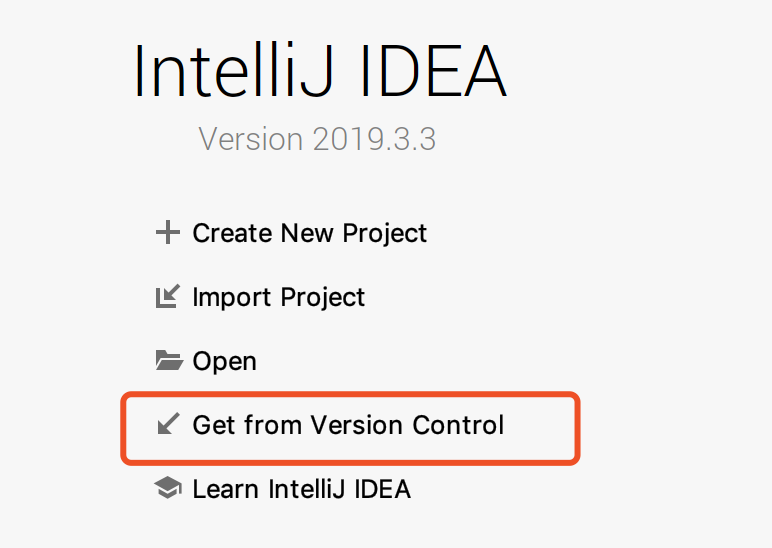The height and width of the screenshot is (548, 772).
Task: Click the open folder icon
Action: point(169,360)
